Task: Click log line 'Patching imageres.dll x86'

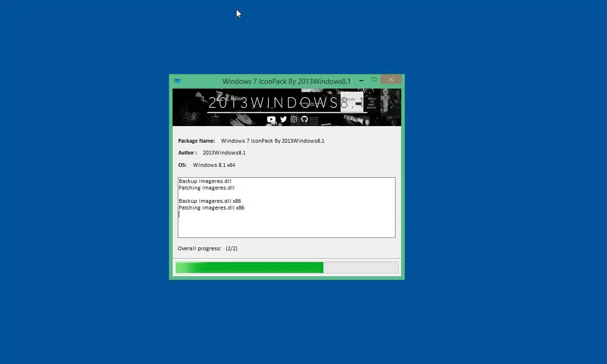Action: pos(212,208)
